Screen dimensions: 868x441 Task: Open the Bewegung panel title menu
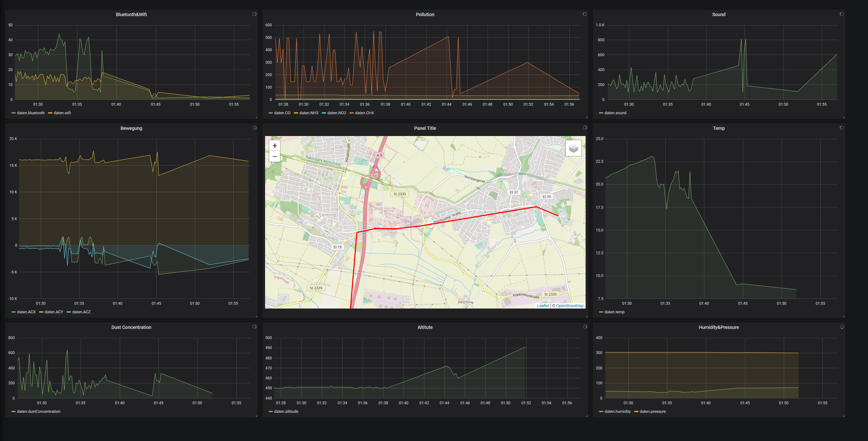(x=131, y=128)
